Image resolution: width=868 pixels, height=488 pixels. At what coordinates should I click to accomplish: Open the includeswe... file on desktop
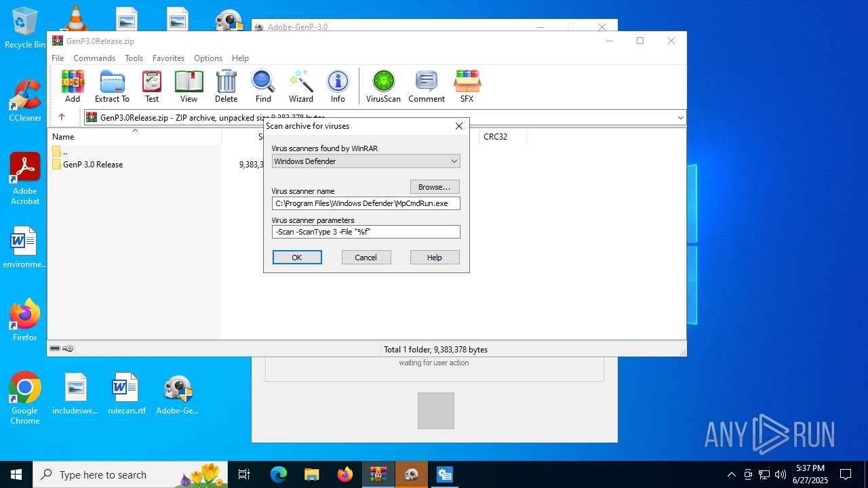pos(75,394)
